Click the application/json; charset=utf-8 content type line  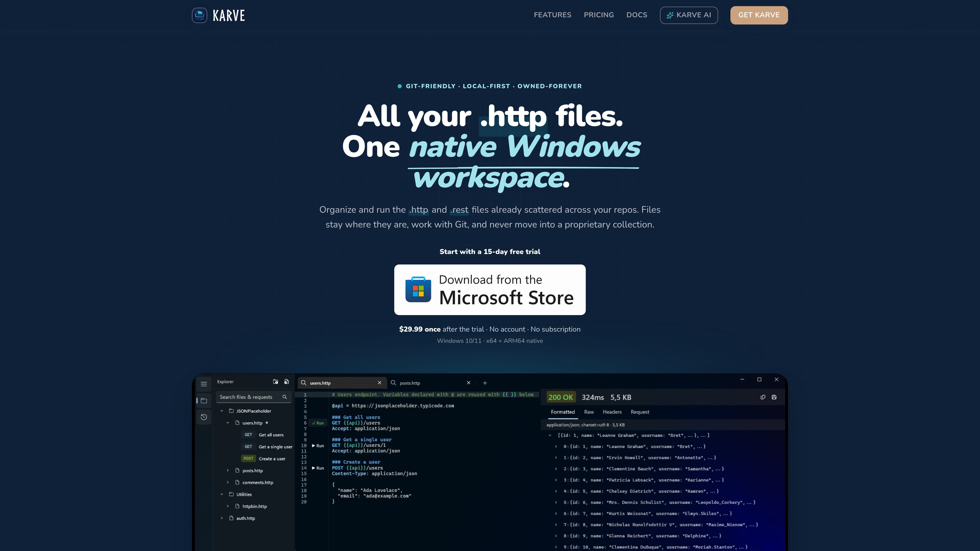point(585,425)
